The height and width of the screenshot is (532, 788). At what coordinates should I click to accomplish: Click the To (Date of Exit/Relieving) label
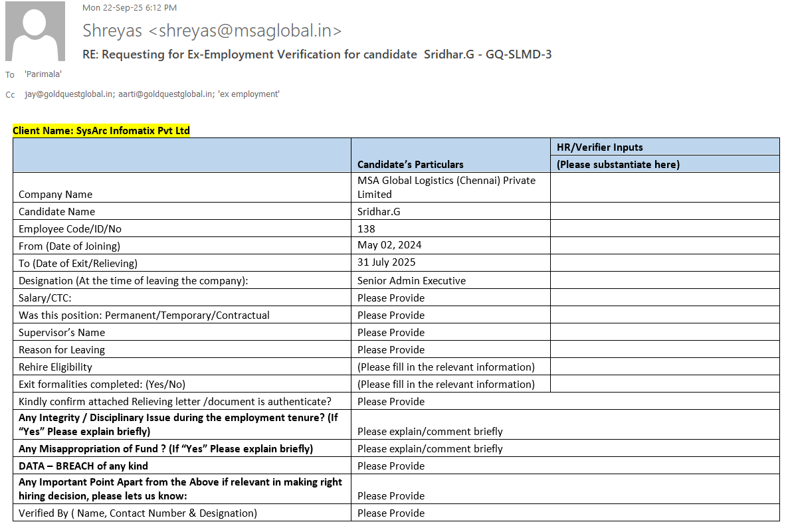78,263
